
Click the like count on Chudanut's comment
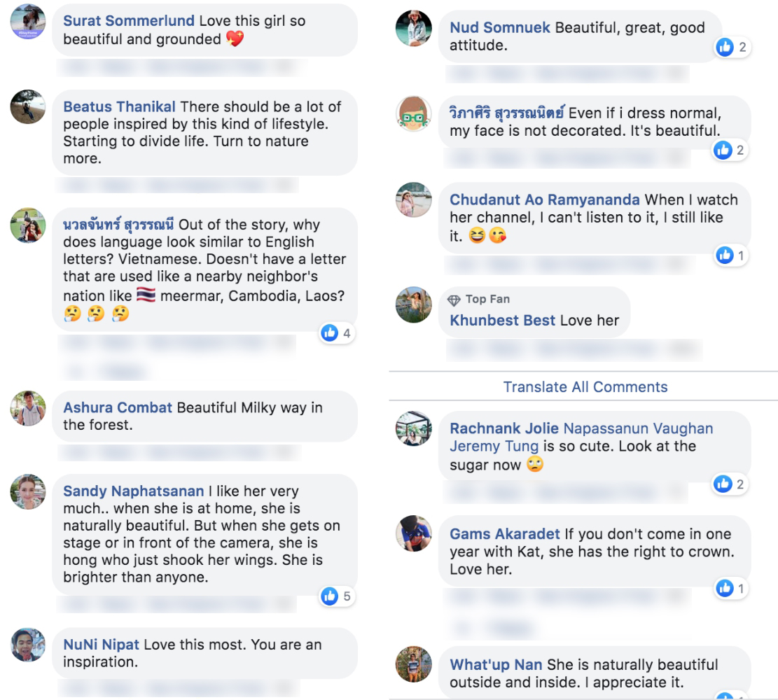tap(730, 255)
